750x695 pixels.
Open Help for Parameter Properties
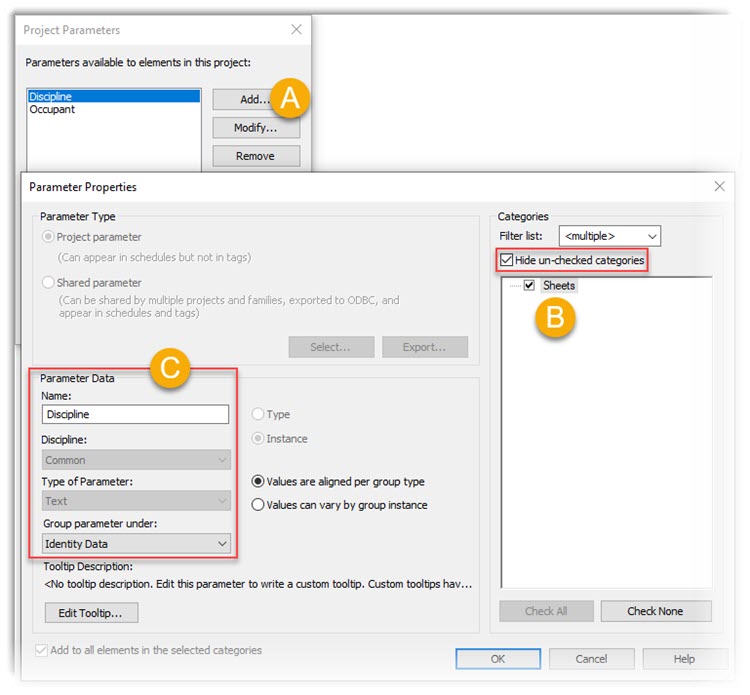[684, 659]
